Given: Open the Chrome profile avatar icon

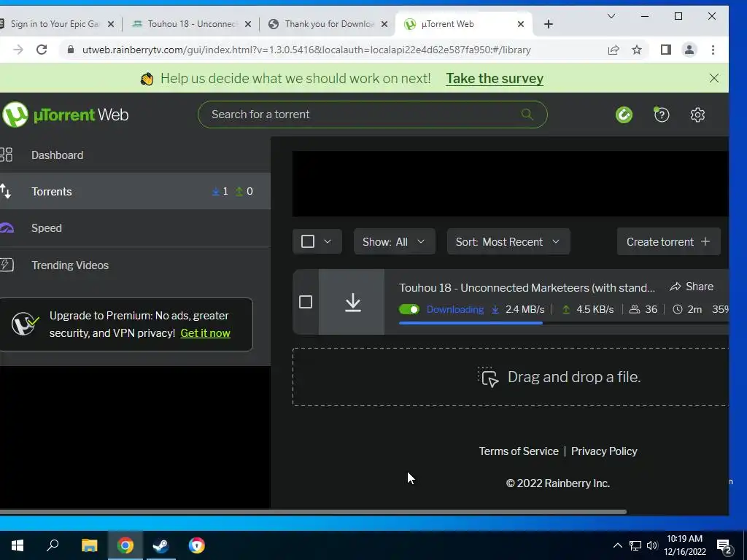Looking at the screenshot, I should coord(689,50).
